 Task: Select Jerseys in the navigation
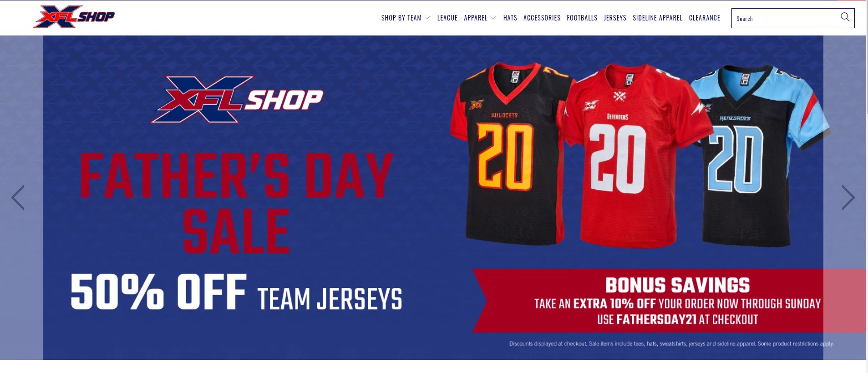pyautogui.click(x=615, y=18)
